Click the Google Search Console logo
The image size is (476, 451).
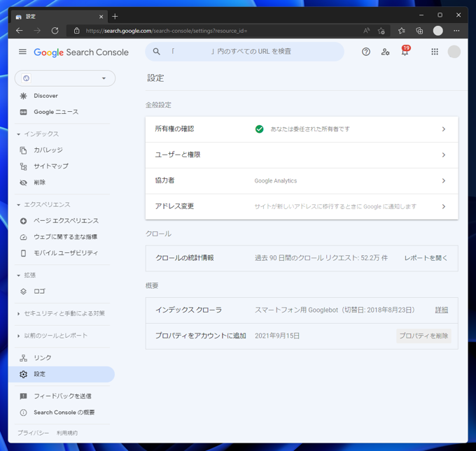pyautogui.click(x=81, y=52)
